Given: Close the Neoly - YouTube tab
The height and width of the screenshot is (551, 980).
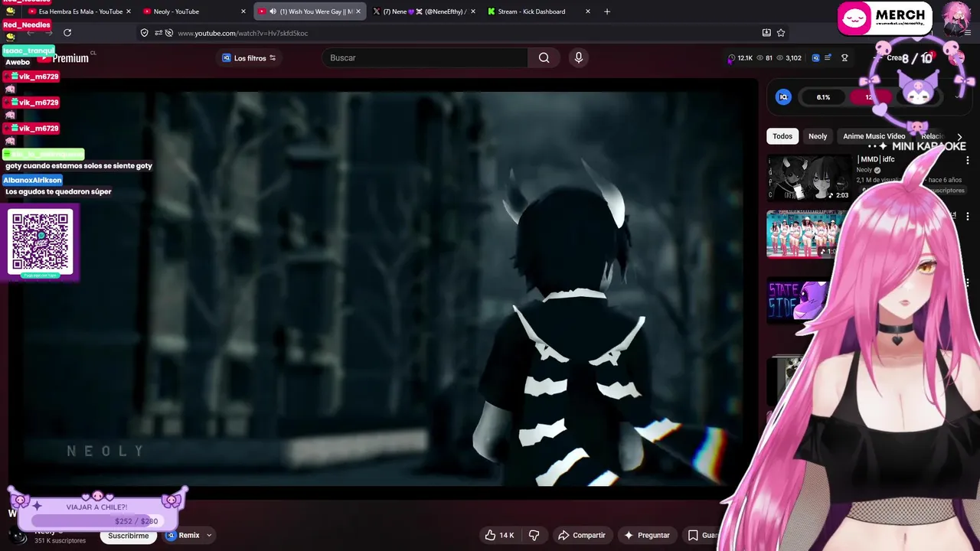Looking at the screenshot, I should click(243, 11).
